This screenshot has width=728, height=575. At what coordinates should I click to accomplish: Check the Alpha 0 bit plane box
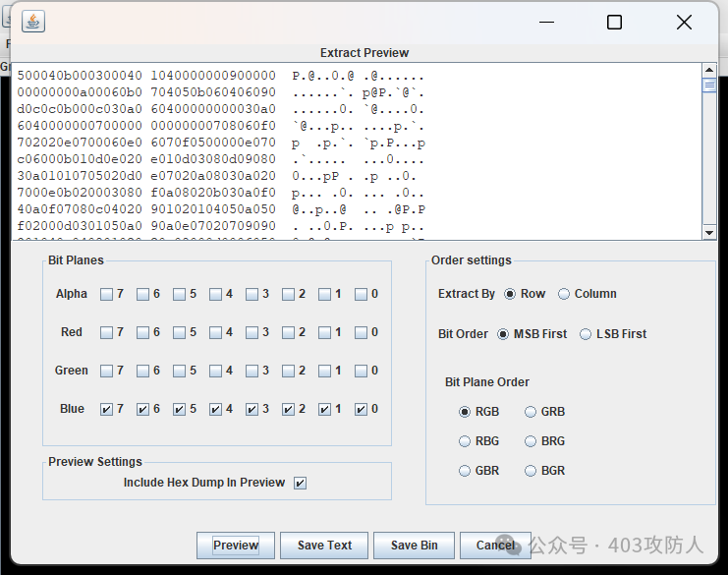[361, 295]
